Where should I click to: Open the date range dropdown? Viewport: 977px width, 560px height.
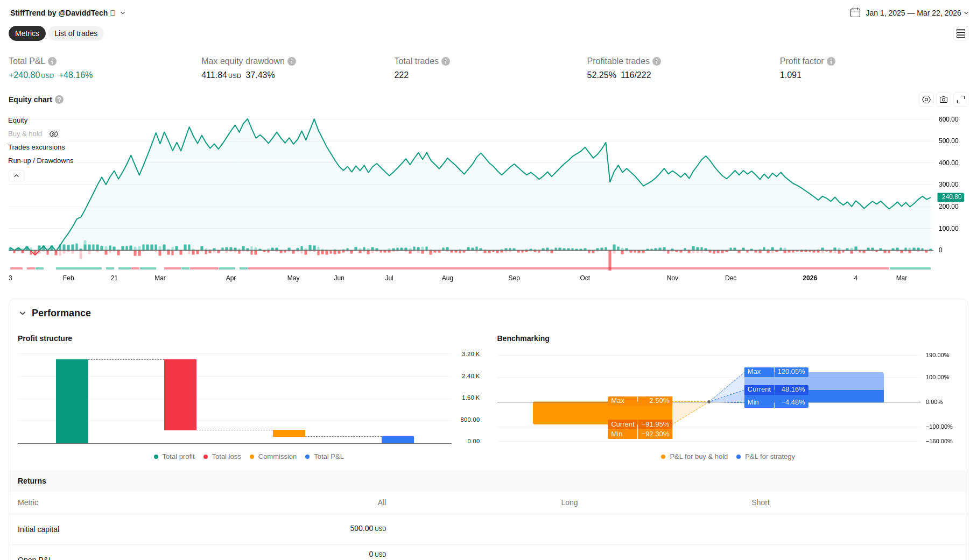tap(966, 13)
